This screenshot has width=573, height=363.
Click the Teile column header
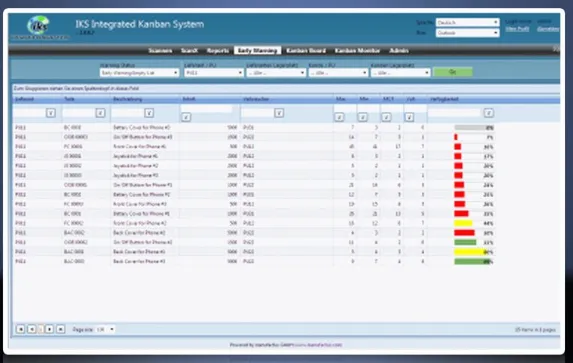click(69, 99)
